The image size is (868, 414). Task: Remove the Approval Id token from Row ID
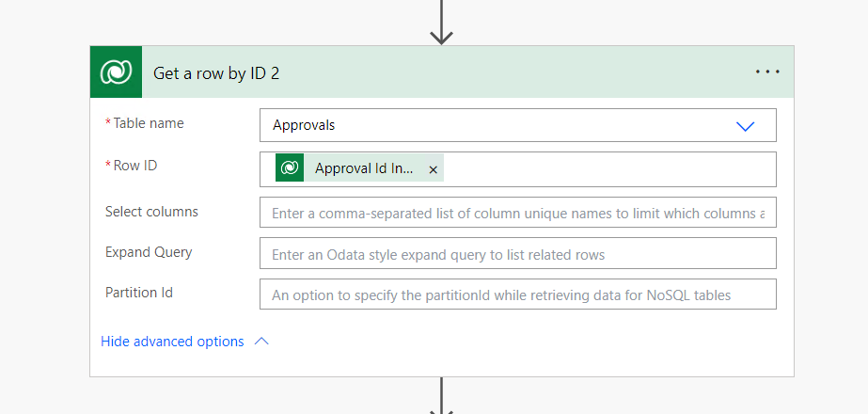[x=433, y=169]
